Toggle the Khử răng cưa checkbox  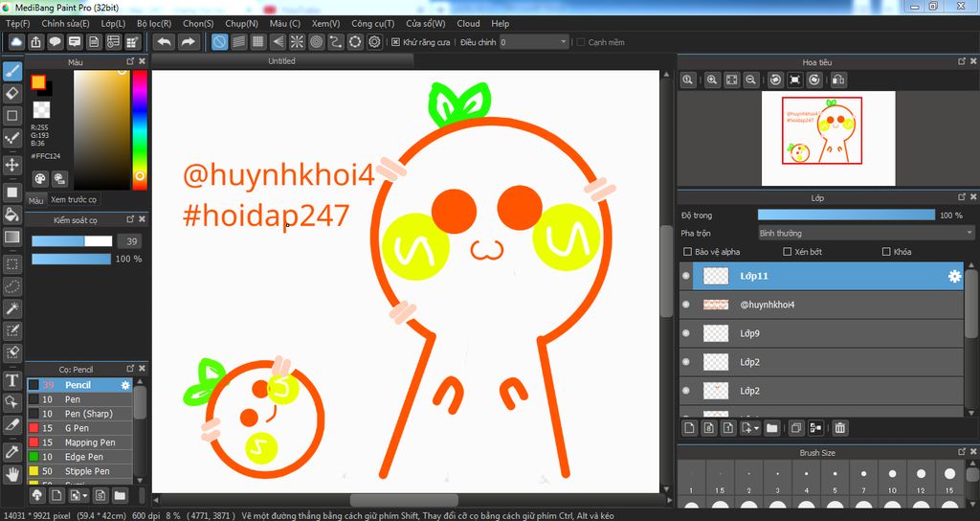tap(395, 42)
